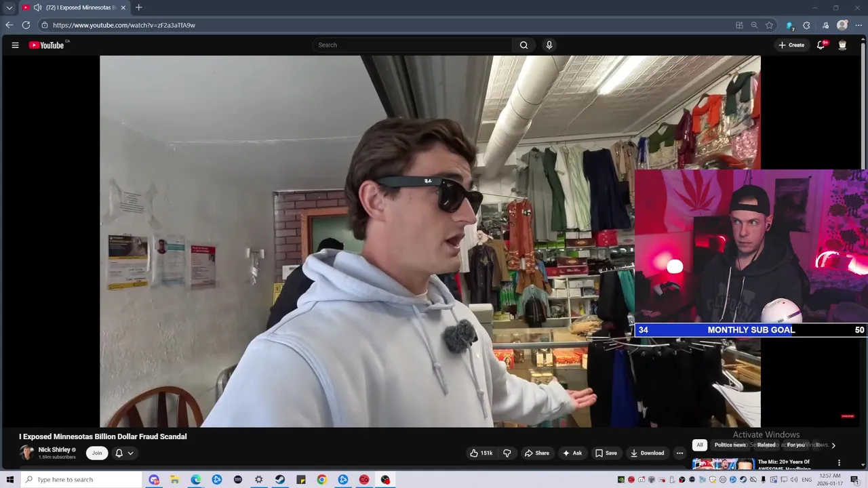Screen dimensions: 868x488
Task: Join the Nick Shirley channel
Action: pos(97,453)
